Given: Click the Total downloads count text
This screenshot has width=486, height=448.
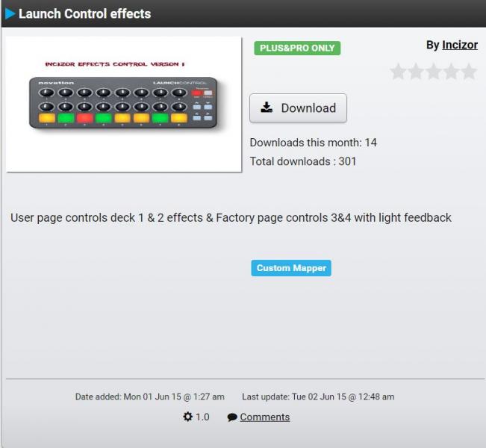Looking at the screenshot, I should click(x=303, y=161).
